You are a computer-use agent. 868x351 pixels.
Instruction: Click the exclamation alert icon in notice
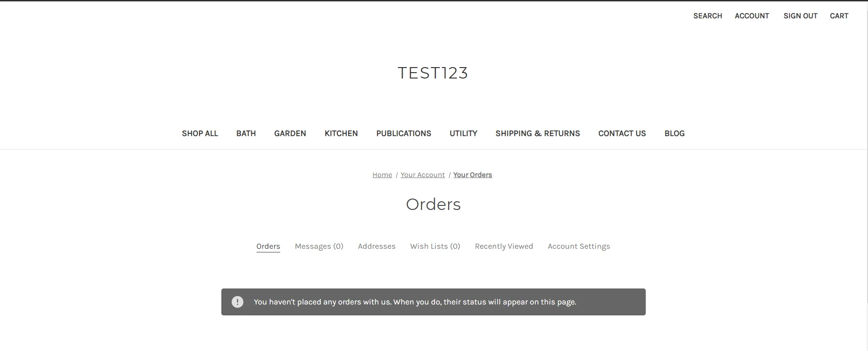pos(237,302)
